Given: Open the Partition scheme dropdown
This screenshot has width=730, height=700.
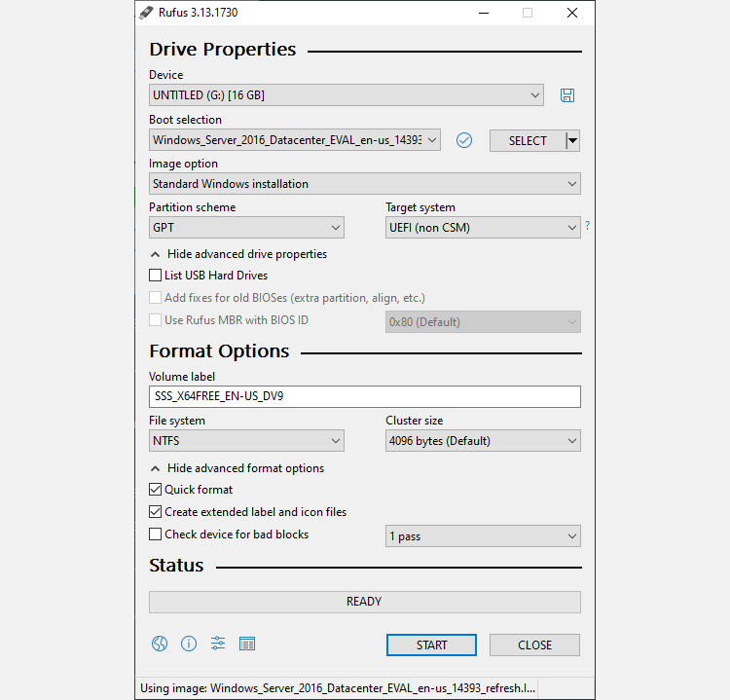Looking at the screenshot, I should [x=246, y=228].
